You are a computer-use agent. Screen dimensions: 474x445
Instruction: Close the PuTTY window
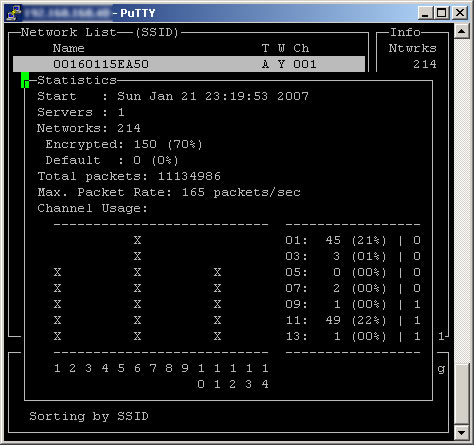pos(460,13)
